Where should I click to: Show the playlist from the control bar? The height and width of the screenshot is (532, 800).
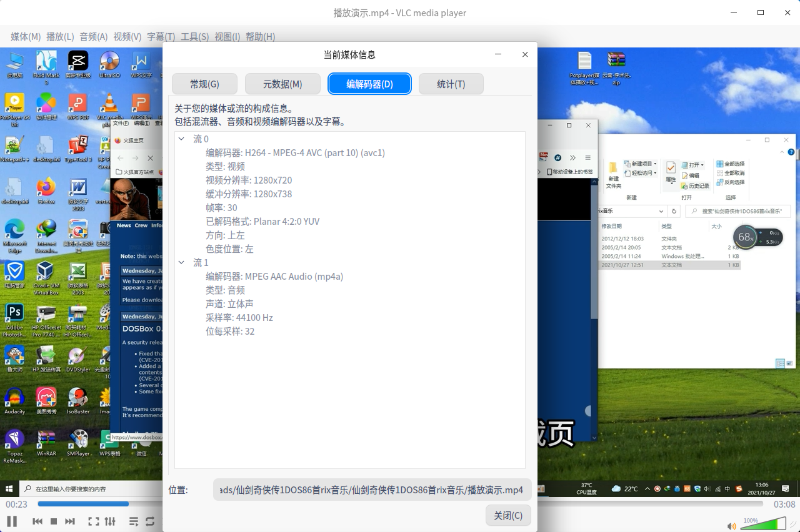134,521
